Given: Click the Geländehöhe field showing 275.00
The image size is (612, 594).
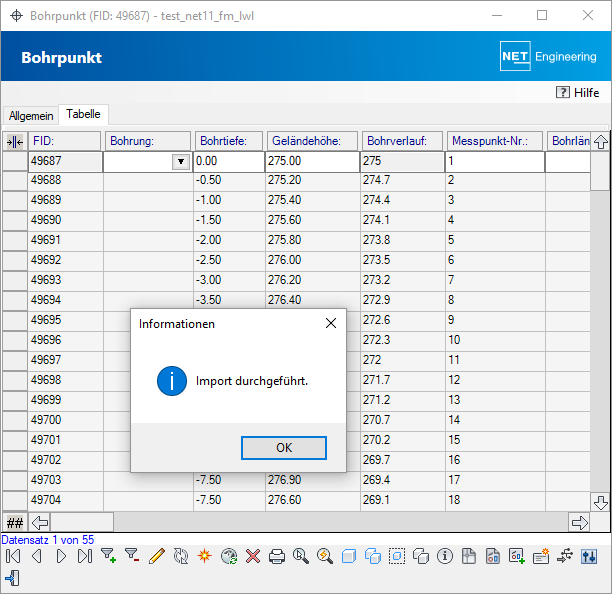Looking at the screenshot, I should [x=312, y=161].
